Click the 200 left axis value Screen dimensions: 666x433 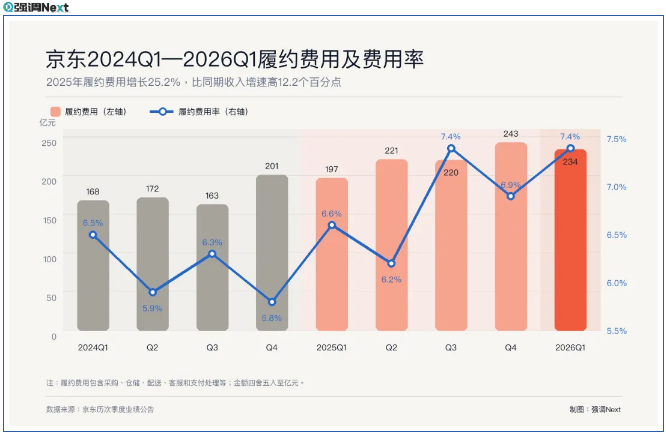click(x=49, y=181)
